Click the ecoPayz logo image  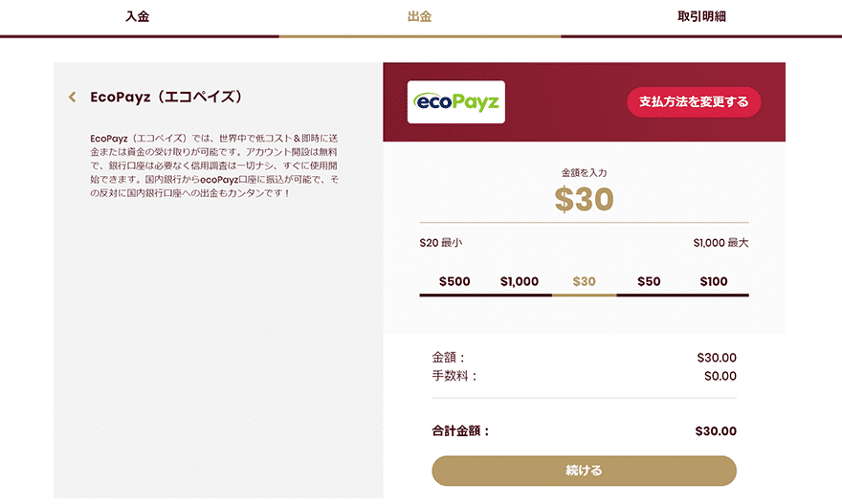coord(455,102)
